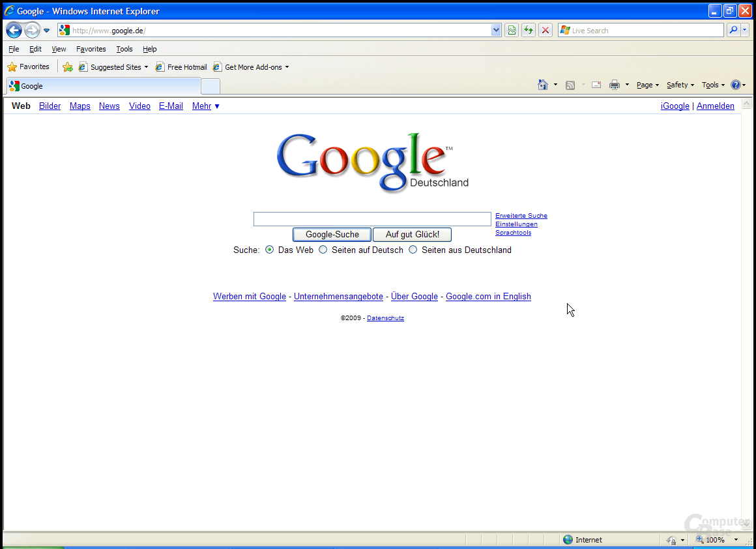
Task: Open Erweiterte Suche link
Action: pyautogui.click(x=521, y=216)
